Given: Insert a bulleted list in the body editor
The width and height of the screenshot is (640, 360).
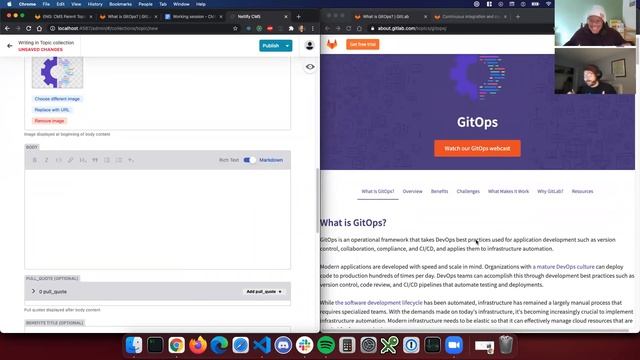Looking at the screenshot, I should click(107, 160).
